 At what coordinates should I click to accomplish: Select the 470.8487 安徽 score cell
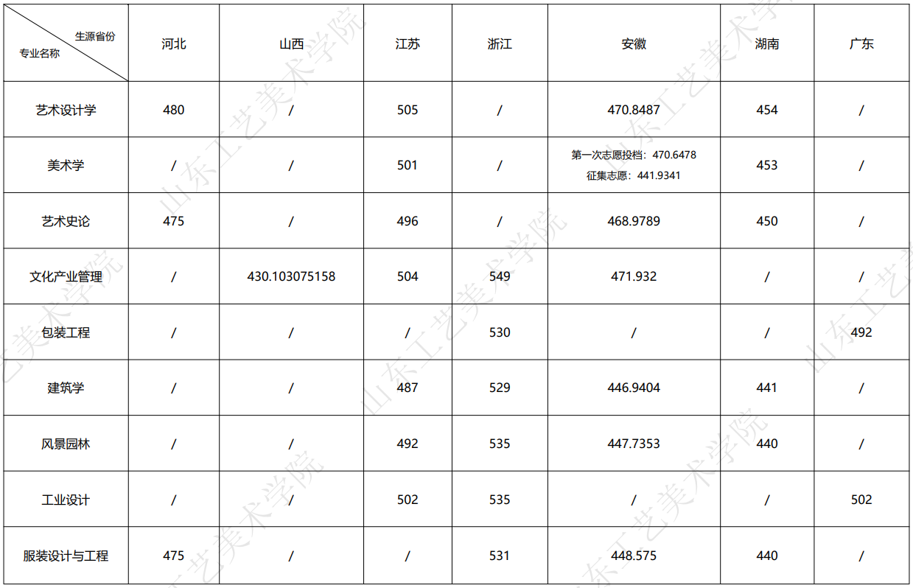tap(634, 110)
